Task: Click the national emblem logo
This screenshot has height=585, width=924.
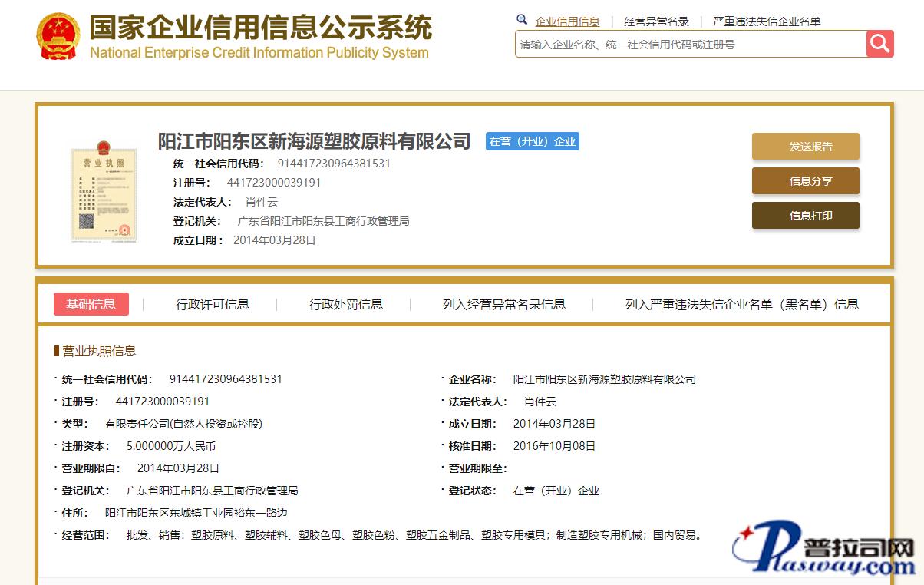Action: pos(58,36)
